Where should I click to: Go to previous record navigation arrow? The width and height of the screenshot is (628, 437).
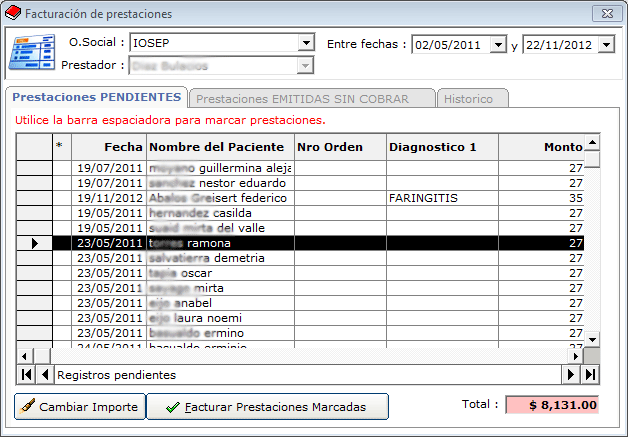coord(44,374)
